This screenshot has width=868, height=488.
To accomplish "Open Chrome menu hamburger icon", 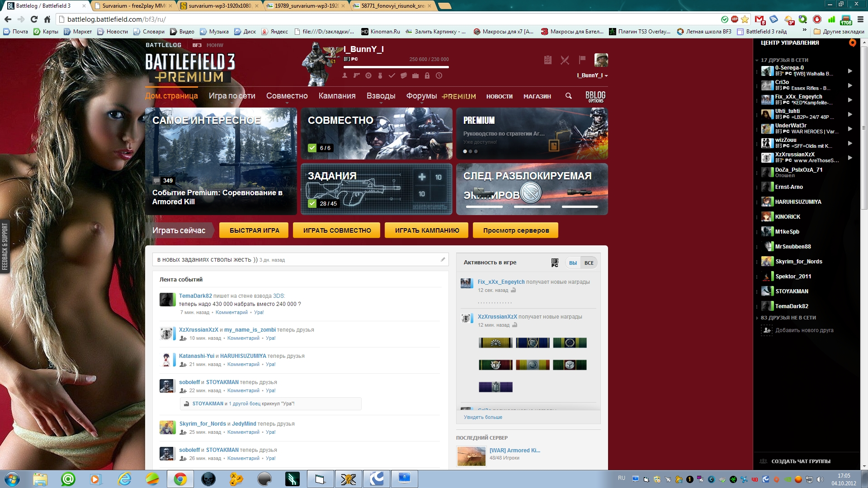I will [860, 19].
